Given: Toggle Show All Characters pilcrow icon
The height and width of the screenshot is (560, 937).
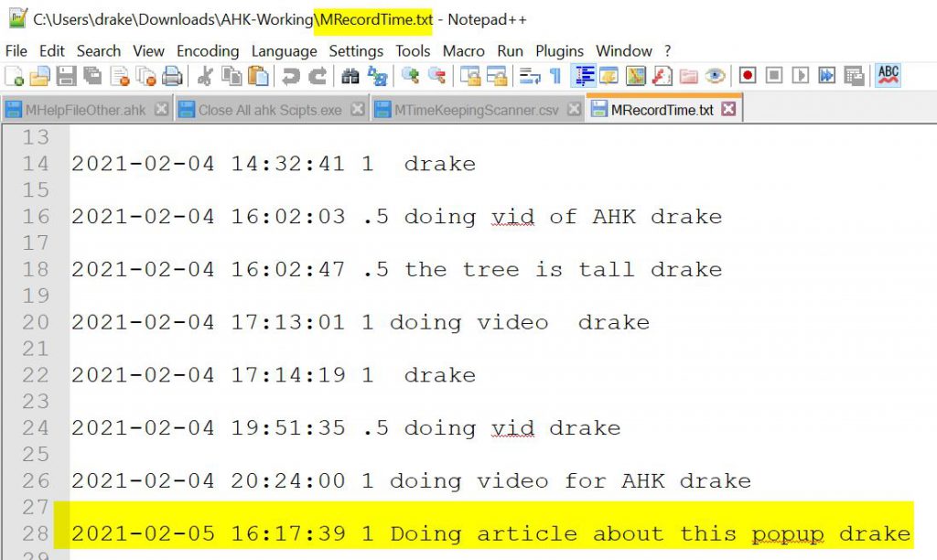Looking at the screenshot, I should point(555,76).
